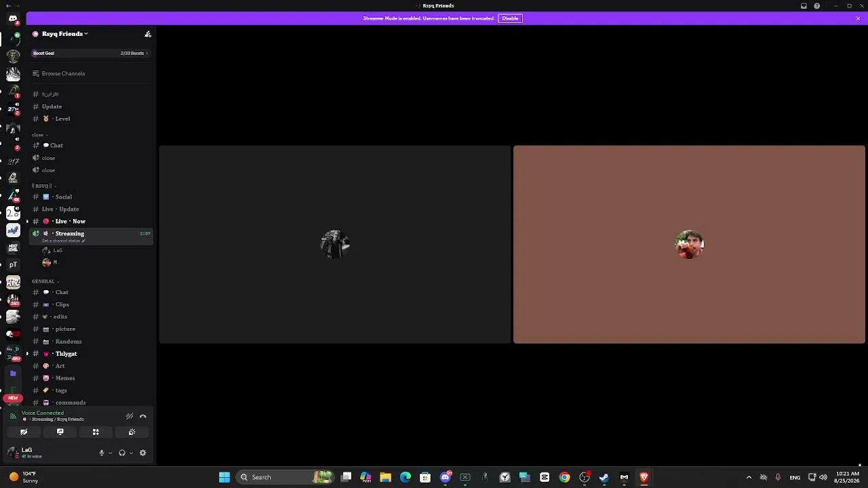Viewport: 868px width, 488px height.
Task: Toggle noise suppression in voice panel
Action: point(130,416)
